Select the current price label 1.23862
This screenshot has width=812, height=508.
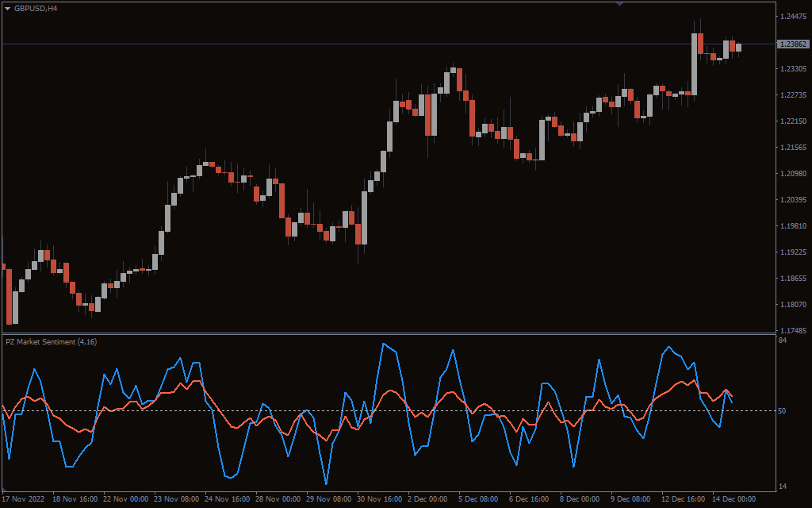click(x=793, y=44)
